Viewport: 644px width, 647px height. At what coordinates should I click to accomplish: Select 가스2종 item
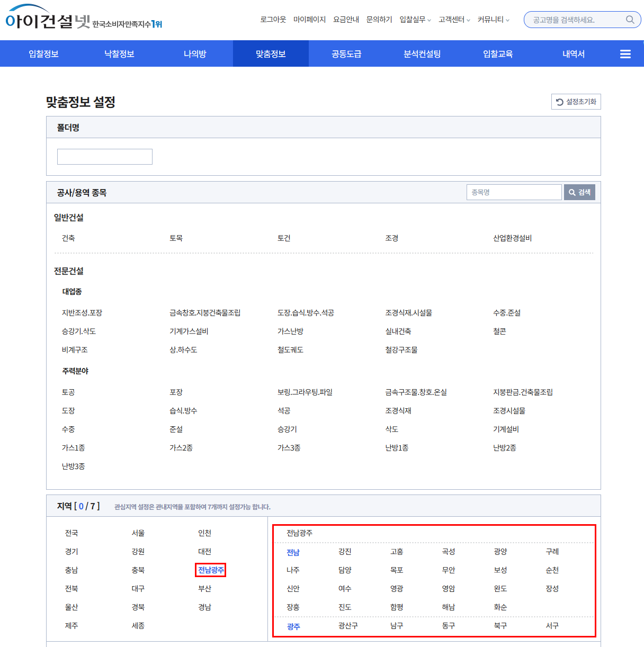click(x=181, y=448)
